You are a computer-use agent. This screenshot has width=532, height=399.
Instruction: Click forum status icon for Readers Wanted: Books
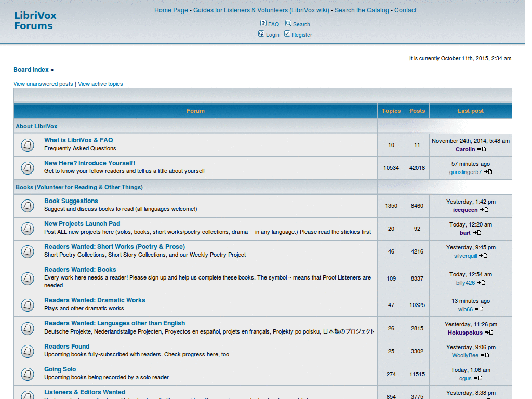tap(28, 278)
